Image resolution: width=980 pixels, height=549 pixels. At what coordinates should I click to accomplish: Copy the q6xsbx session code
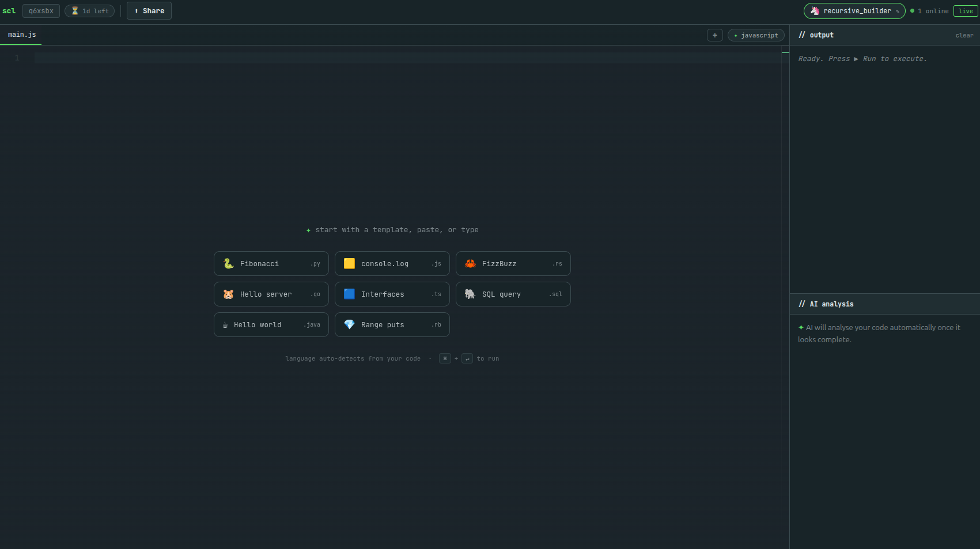pyautogui.click(x=41, y=11)
